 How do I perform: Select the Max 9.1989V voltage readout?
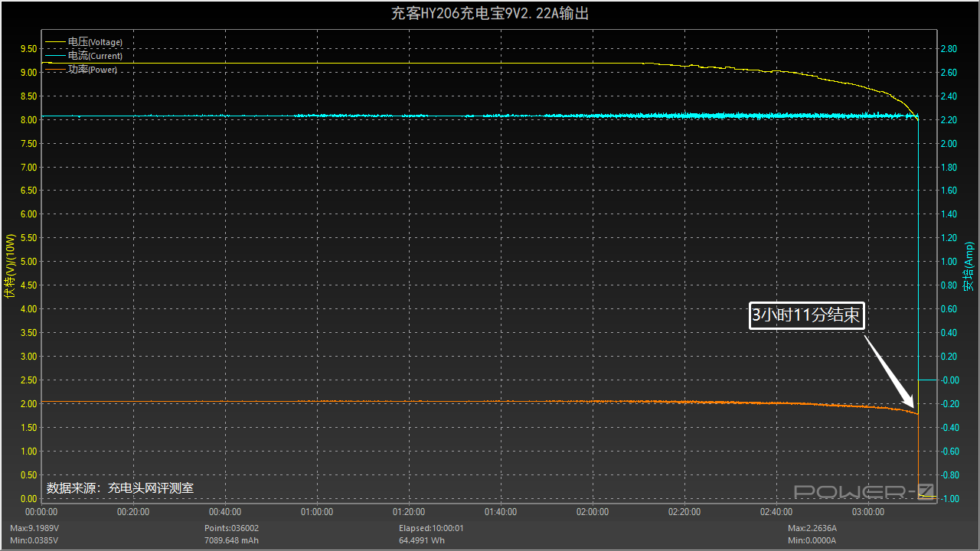(34, 528)
